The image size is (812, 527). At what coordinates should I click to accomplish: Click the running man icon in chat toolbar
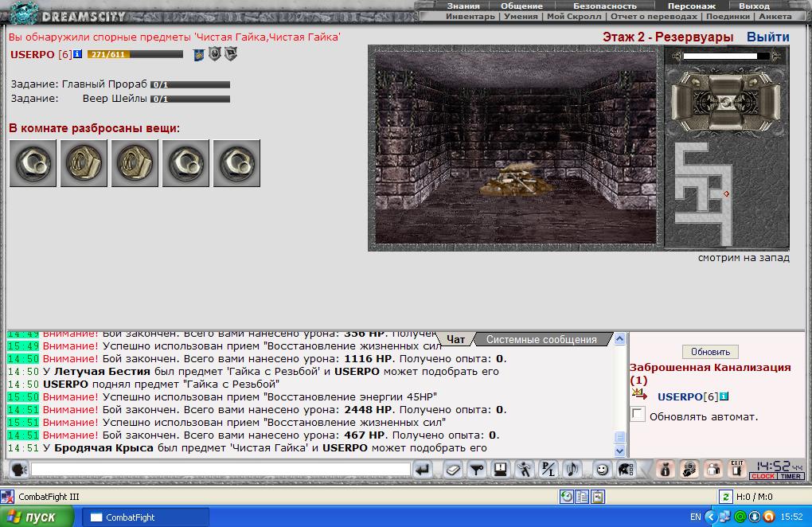pos(525,470)
